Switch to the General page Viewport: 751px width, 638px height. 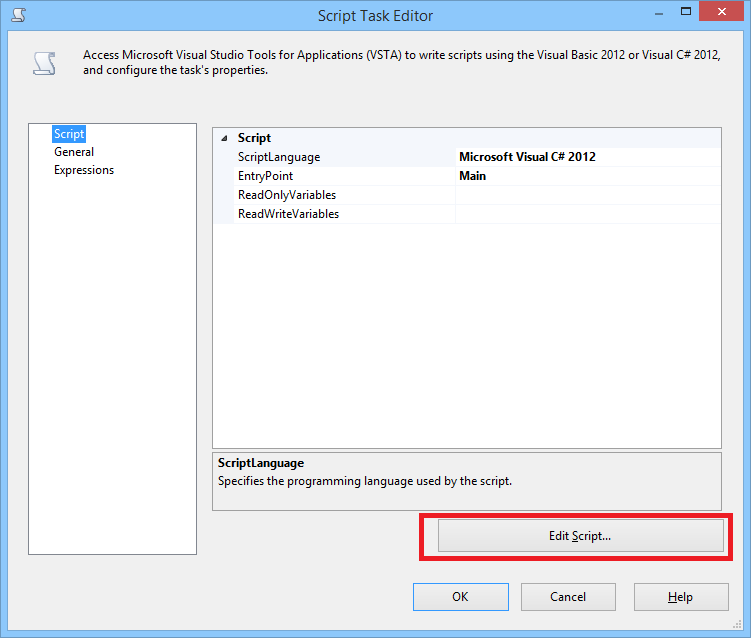74,152
